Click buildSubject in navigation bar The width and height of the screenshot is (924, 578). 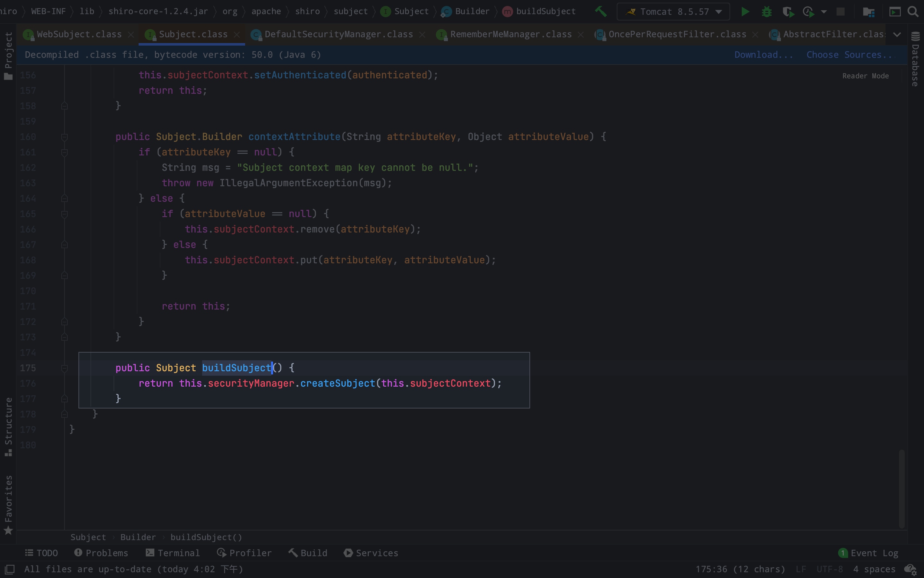[539, 12]
